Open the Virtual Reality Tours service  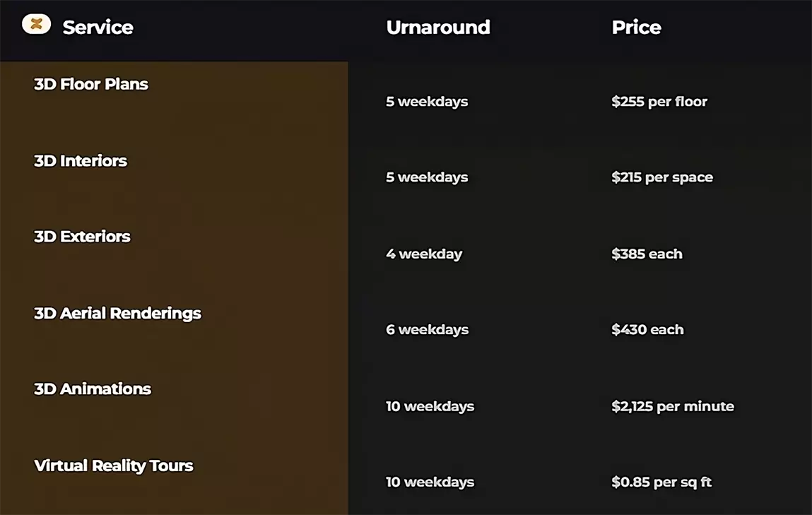[113, 466]
